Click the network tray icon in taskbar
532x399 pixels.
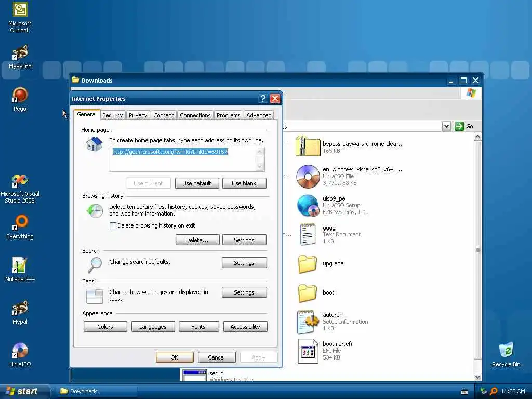point(484,391)
